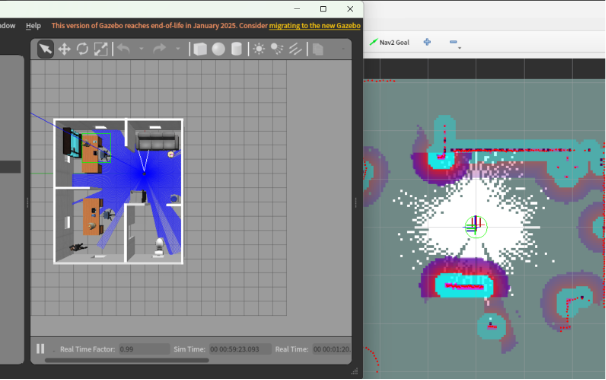Click the Sim Time value field

(x=240, y=349)
